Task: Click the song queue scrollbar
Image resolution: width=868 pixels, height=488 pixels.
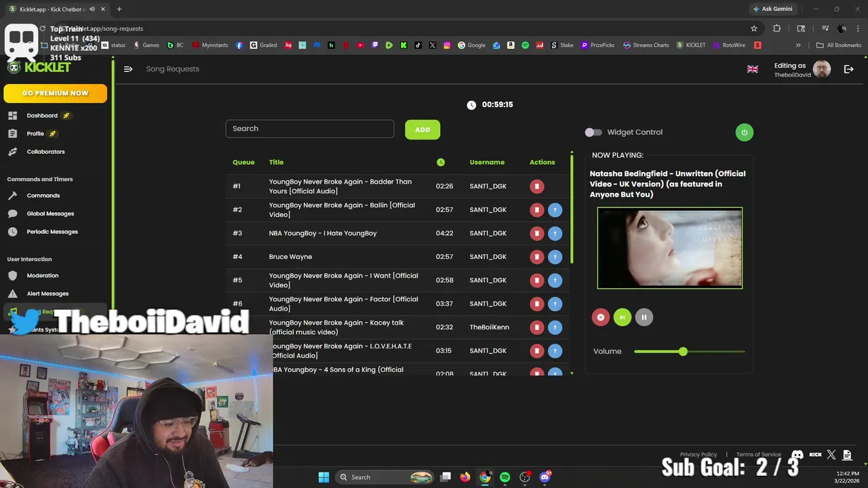Action: (x=572, y=207)
